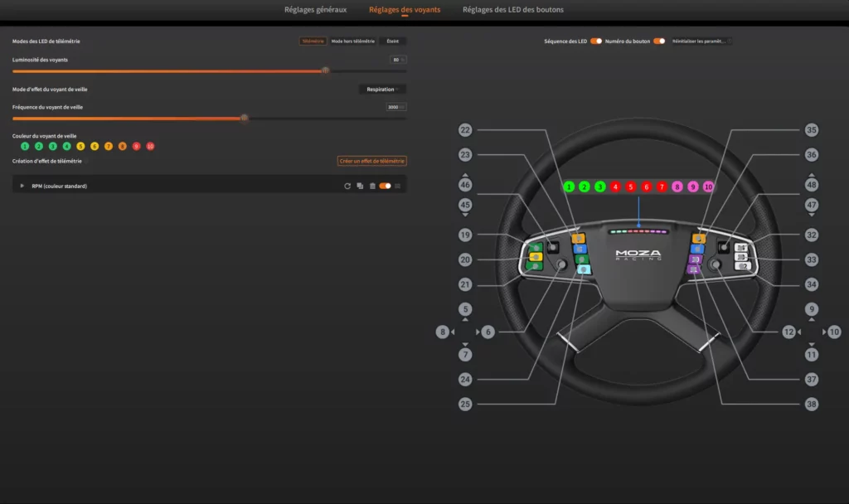Open the Réglages généraux tab
Screen dimensions: 849x504
tap(315, 10)
